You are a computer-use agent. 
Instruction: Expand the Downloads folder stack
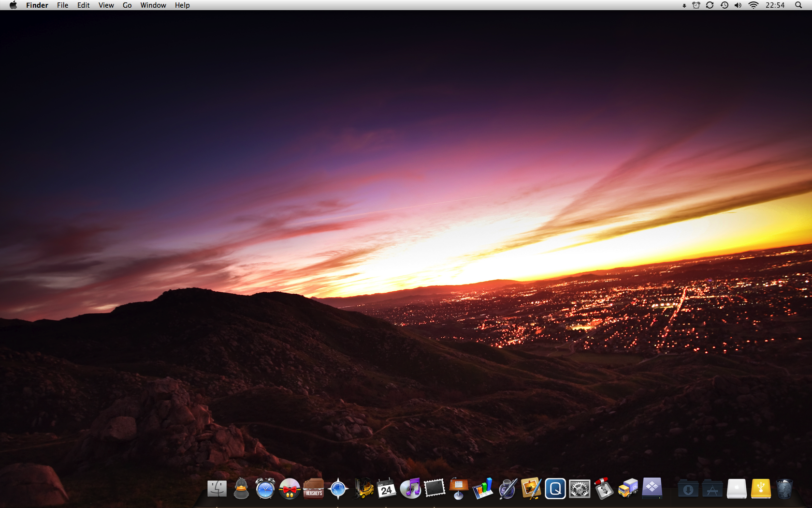(x=688, y=489)
